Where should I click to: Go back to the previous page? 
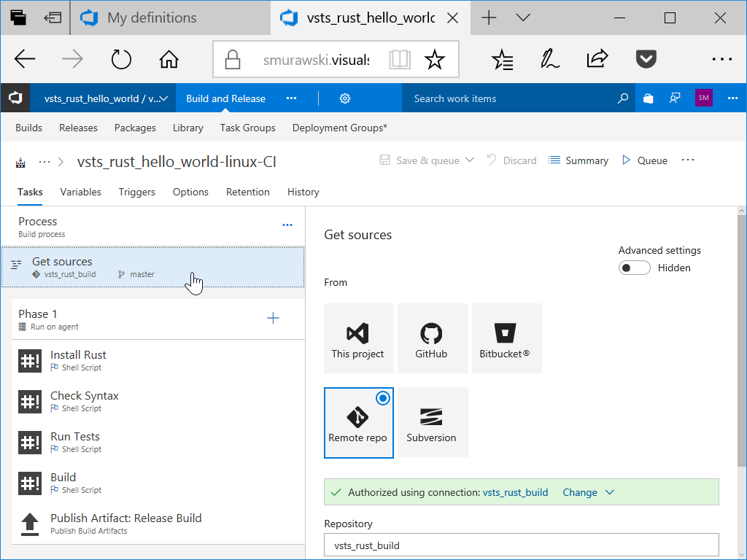[25, 59]
